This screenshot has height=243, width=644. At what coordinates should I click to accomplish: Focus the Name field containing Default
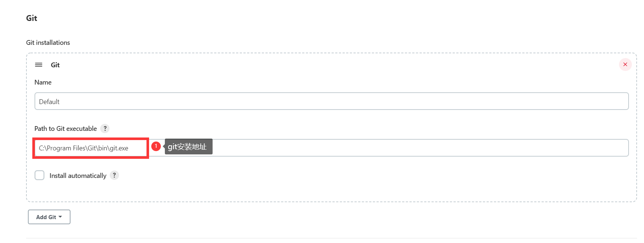click(331, 101)
